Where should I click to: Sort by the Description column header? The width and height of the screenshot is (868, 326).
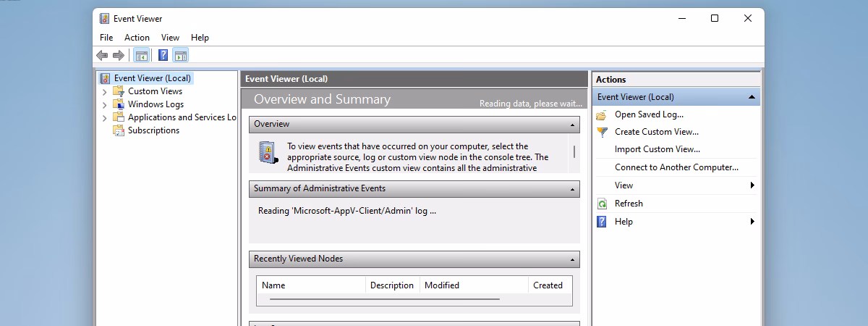click(x=392, y=285)
